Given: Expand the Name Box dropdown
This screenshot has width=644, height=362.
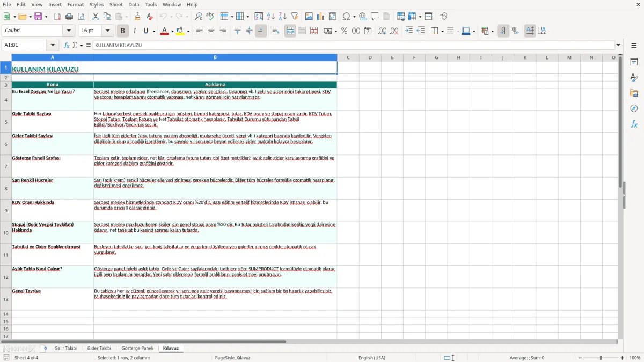Looking at the screenshot, I should click(53, 45).
